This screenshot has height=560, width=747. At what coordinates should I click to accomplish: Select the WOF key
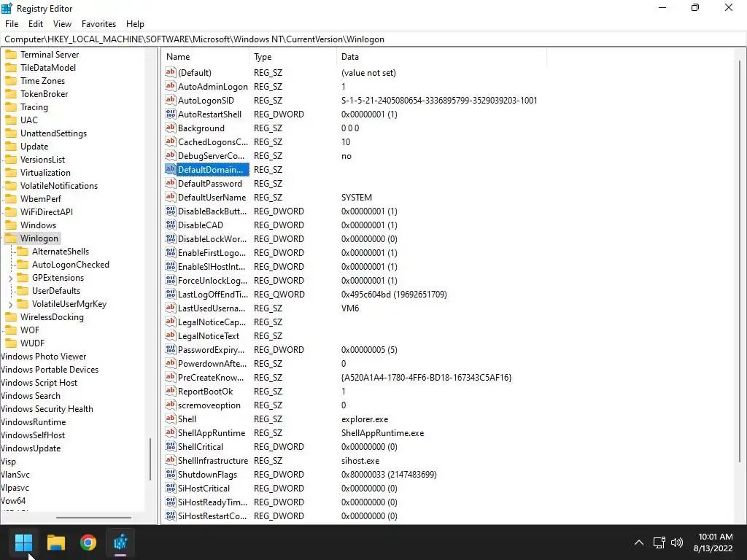pyautogui.click(x=29, y=330)
